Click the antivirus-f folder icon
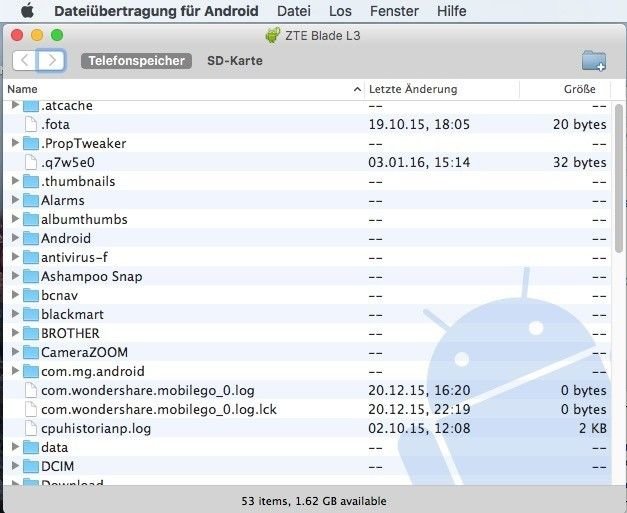The width and height of the screenshot is (627, 513). (31, 257)
